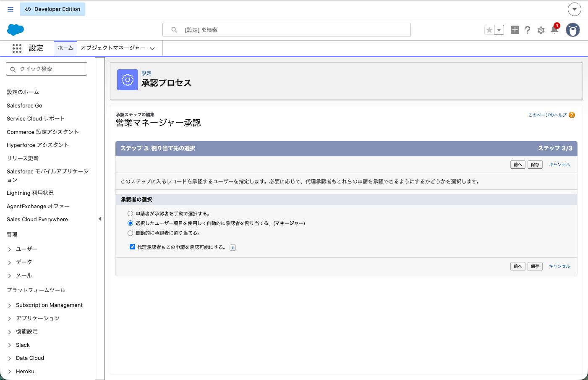Open the favorites list dropdown arrow
The image size is (588, 380).
(x=499, y=30)
